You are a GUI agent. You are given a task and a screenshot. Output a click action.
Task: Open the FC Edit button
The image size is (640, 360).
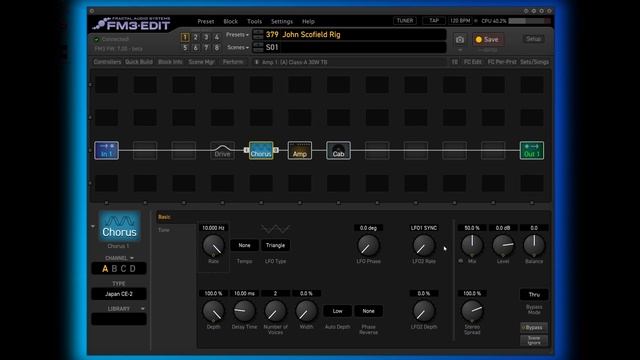click(473, 62)
